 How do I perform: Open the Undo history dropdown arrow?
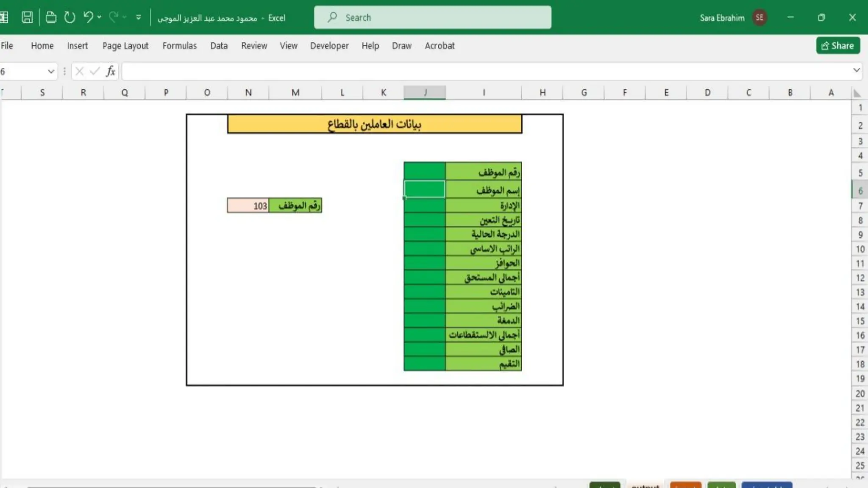pyautogui.click(x=99, y=17)
